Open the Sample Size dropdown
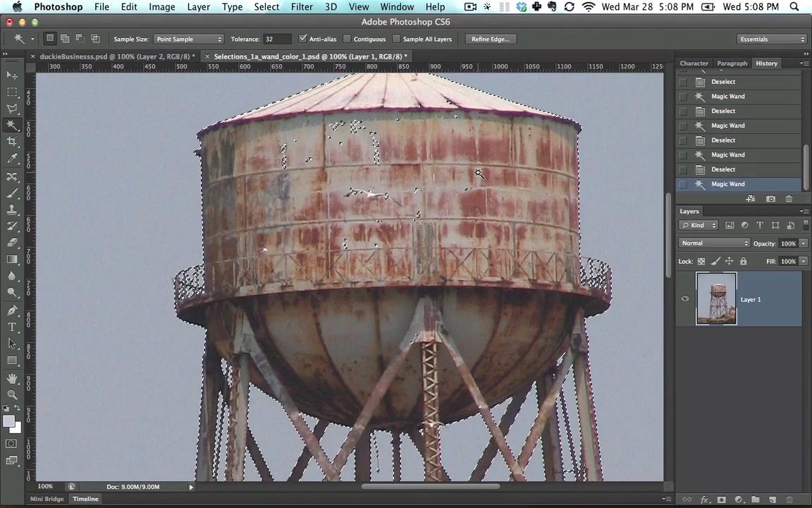The width and height of the screenshot is (812, 508). point(188,39)
